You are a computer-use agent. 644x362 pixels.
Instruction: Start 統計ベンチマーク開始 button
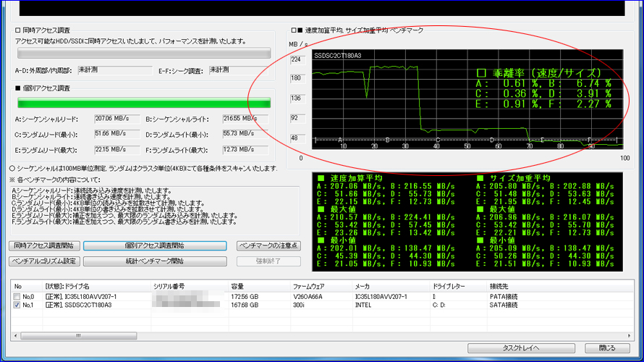pyautogui.click(x=155, y=261)
